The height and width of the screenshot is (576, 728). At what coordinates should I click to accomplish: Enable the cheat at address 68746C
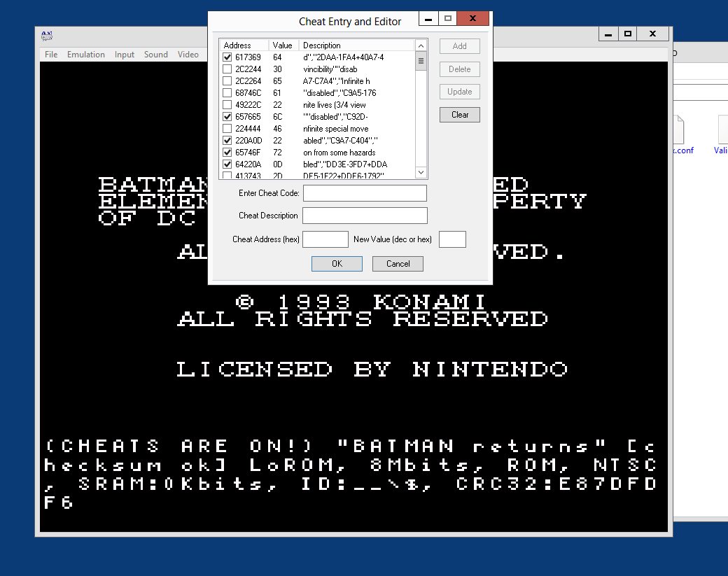pyautogui.click(x=227, y=93)
